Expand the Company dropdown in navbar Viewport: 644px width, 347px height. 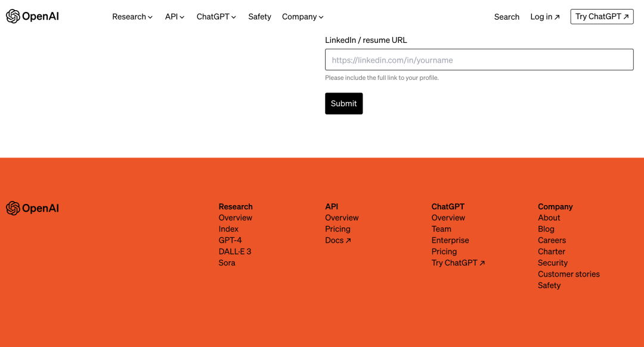(x=303, y=17)
